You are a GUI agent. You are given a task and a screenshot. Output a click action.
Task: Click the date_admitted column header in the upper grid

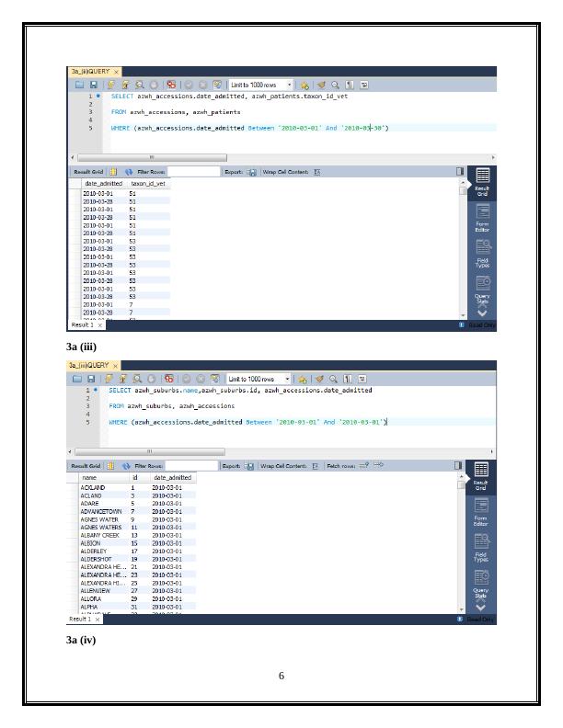coord(102,184)
